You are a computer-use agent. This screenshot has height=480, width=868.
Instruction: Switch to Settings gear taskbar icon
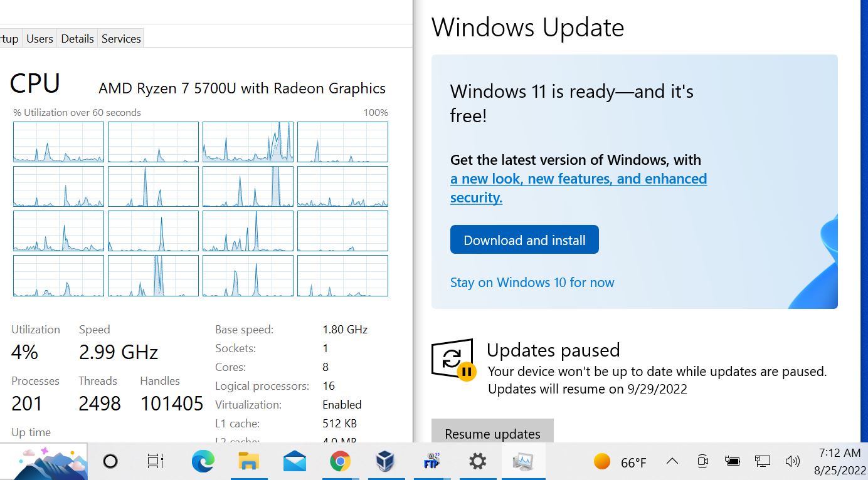coord(477,462)
